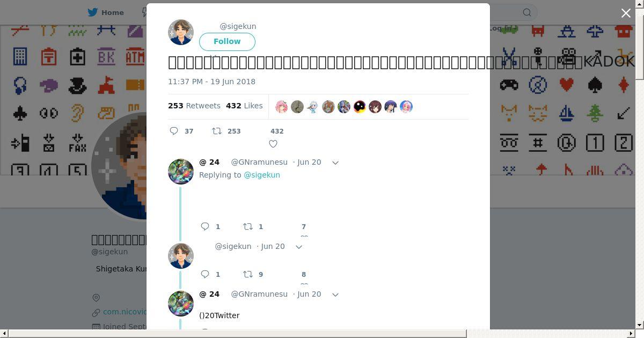The width and height of the screenshot is (644, 338).
Task: Expand options chevron on first GNramunesu reply
Action: (x=335, y=163)
